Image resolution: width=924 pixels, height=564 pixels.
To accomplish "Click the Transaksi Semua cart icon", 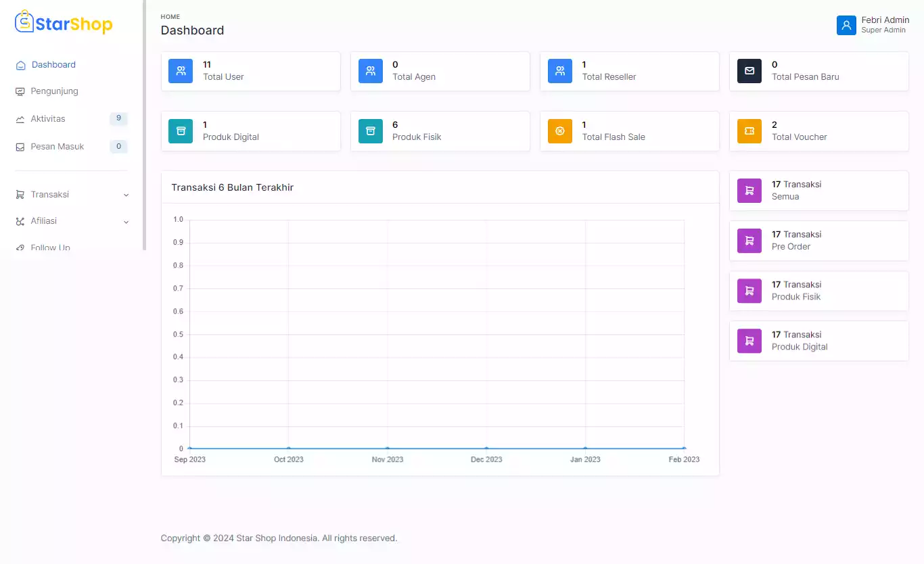I will tap(749, 191).
